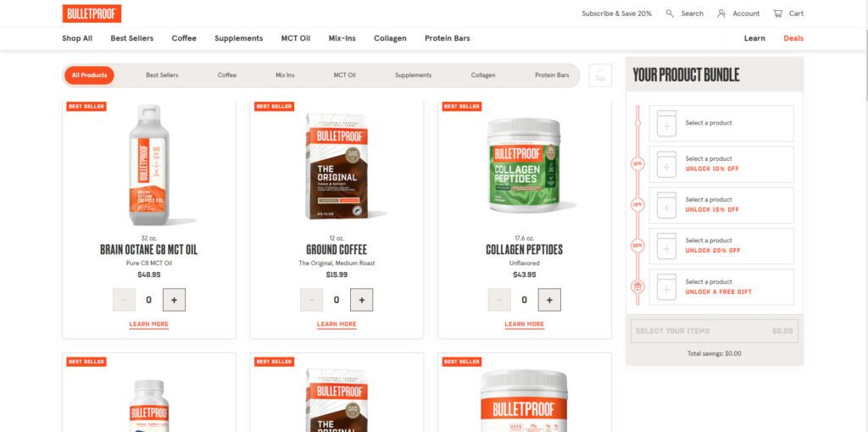Increase Brain Octane C8 MCT Oil quantity

[174, 300]
